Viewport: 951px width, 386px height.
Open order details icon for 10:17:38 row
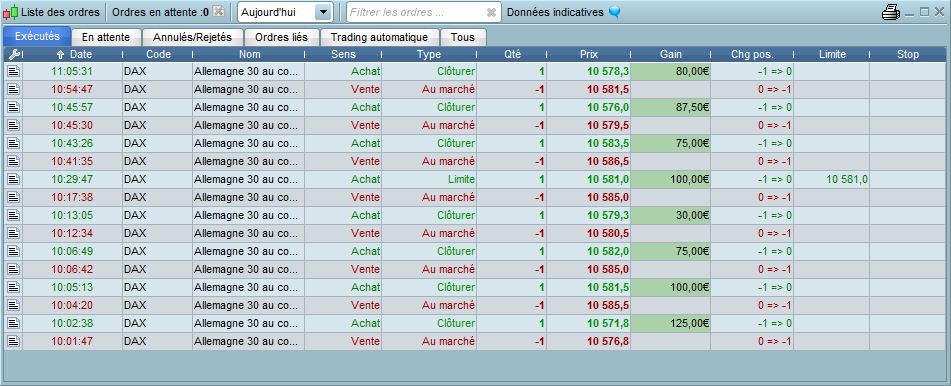(x=13, y=197)
